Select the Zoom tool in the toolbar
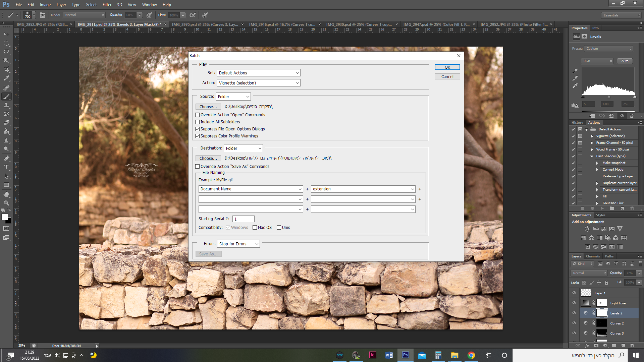The height and width of the screenshot is (362, 644). tap(6, 203)
